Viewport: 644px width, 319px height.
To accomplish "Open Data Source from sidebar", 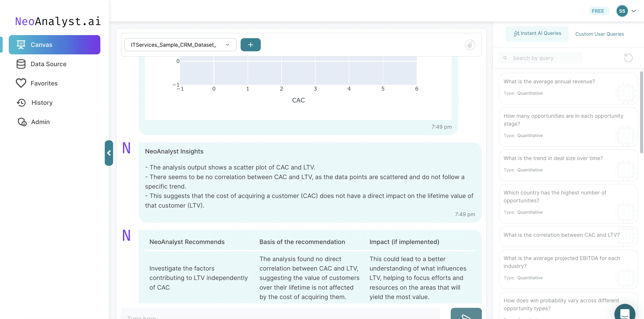I will pos(48,64).
